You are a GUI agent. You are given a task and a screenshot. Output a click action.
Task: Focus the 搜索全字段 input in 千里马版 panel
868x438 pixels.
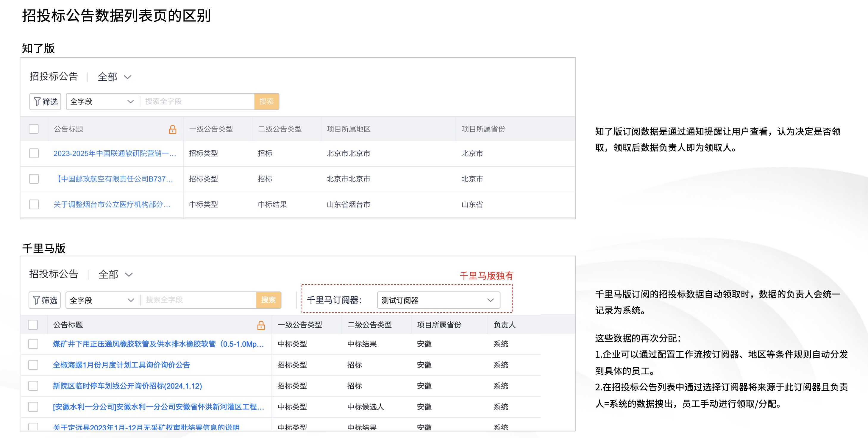[x=199, y=300]
